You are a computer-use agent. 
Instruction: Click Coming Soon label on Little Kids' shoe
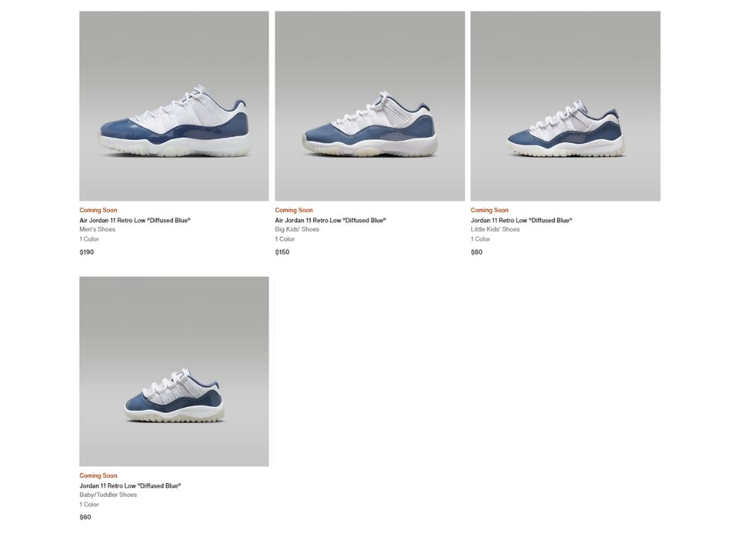pyautogui.click(x=490, y=210)
